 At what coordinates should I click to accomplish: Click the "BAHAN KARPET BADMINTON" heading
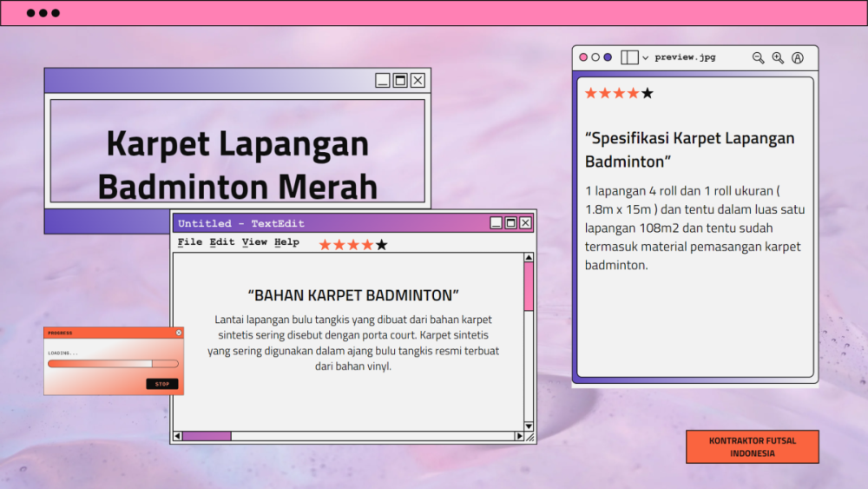click(353, 295)
